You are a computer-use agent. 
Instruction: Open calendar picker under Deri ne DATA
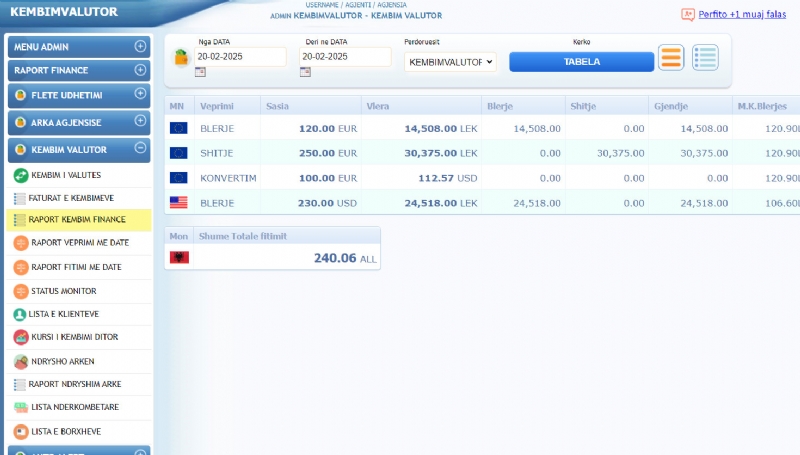305,72
